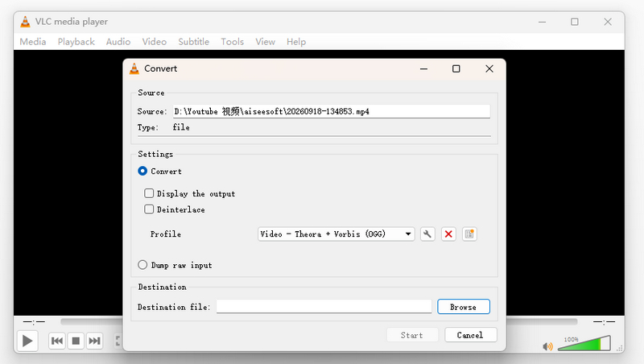Browse for destination file
Image resolution: width=644 pixels, height=364 pixels.
click(464, 307)
